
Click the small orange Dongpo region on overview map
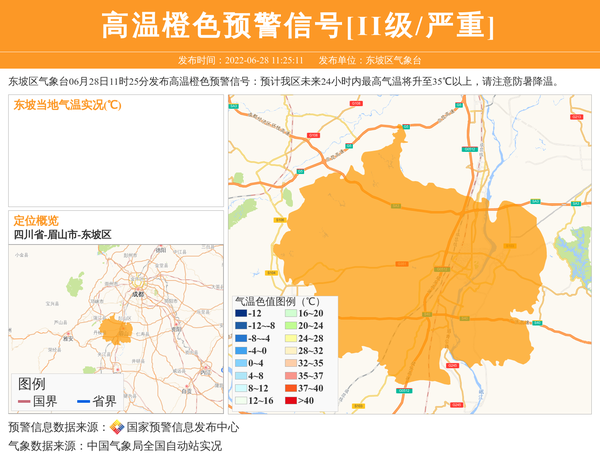tap(117, 329)
